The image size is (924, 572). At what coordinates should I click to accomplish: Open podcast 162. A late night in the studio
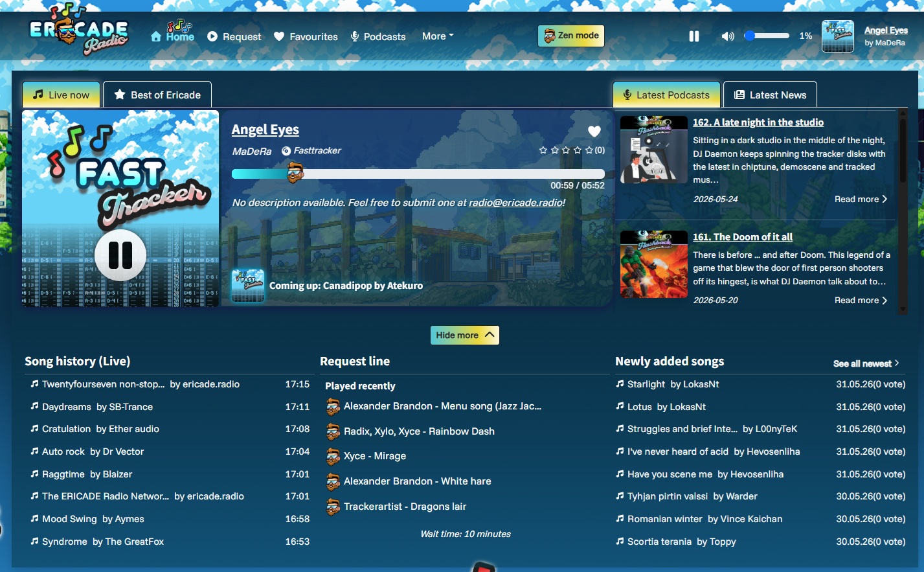pos(758,122)
